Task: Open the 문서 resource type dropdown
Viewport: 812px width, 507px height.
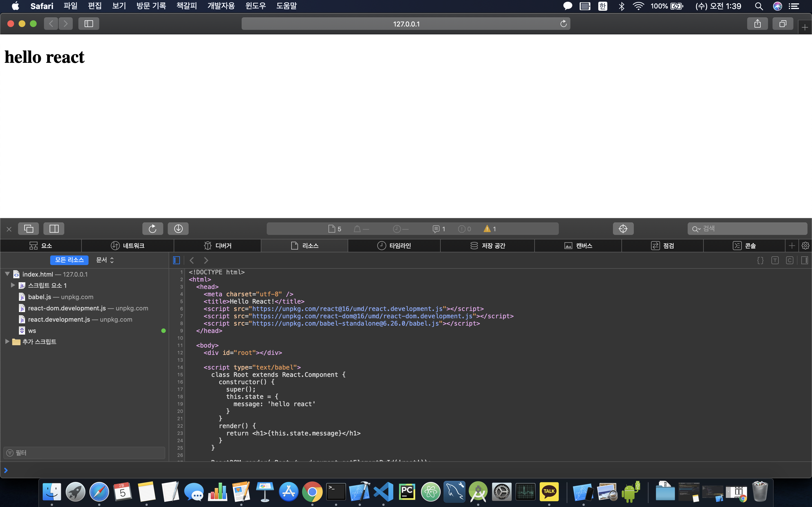Action: click(105, 260)
